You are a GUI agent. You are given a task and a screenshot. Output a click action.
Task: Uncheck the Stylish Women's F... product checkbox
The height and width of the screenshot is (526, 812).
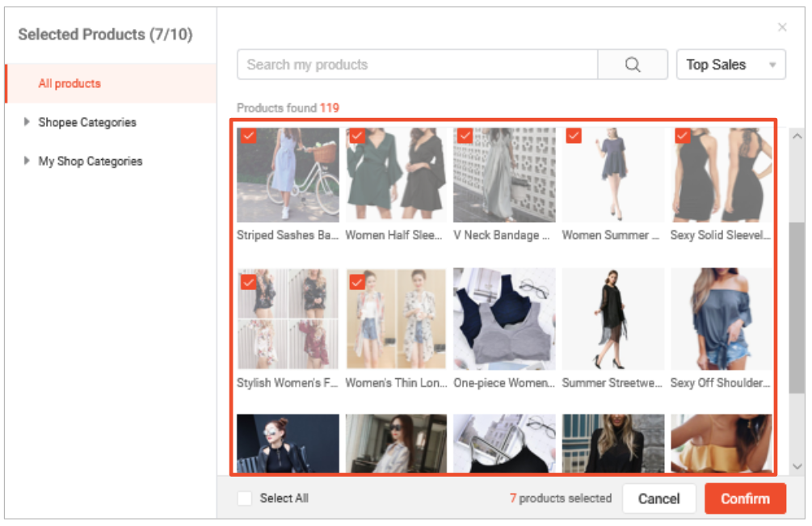tap(249, 283)
